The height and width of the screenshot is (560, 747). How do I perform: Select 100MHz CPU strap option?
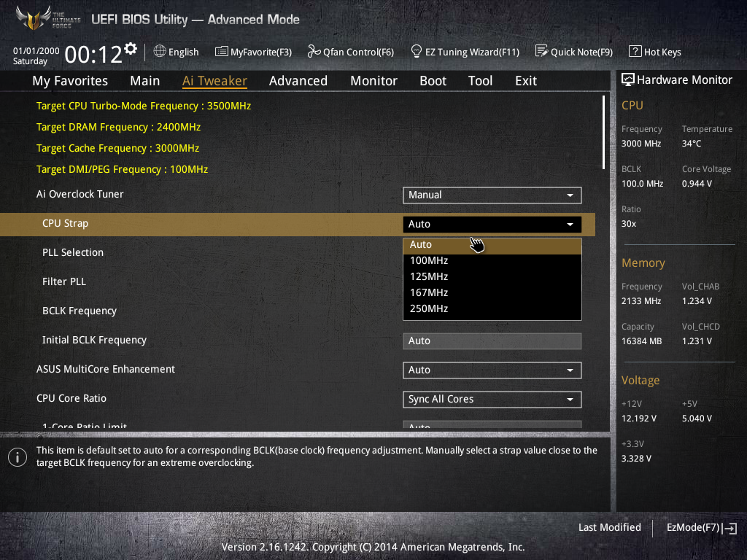pyautogui.click(x=492, y=260)
